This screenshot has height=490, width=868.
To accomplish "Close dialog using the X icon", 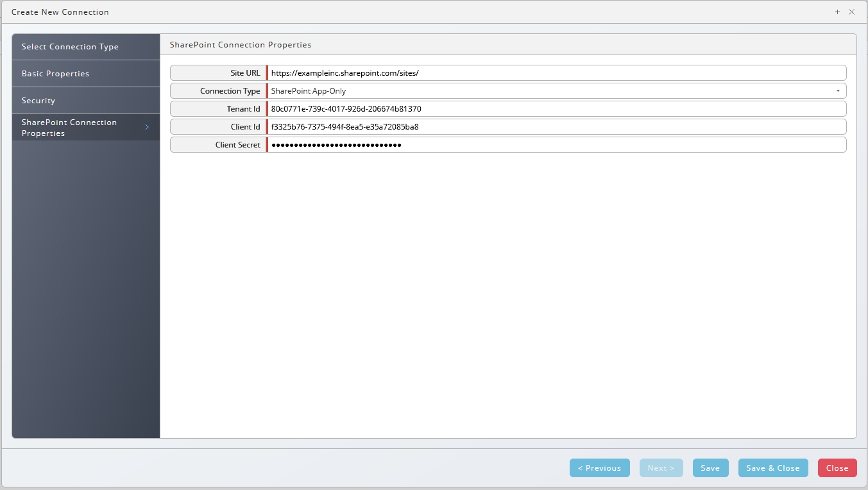I will point(851,12).
